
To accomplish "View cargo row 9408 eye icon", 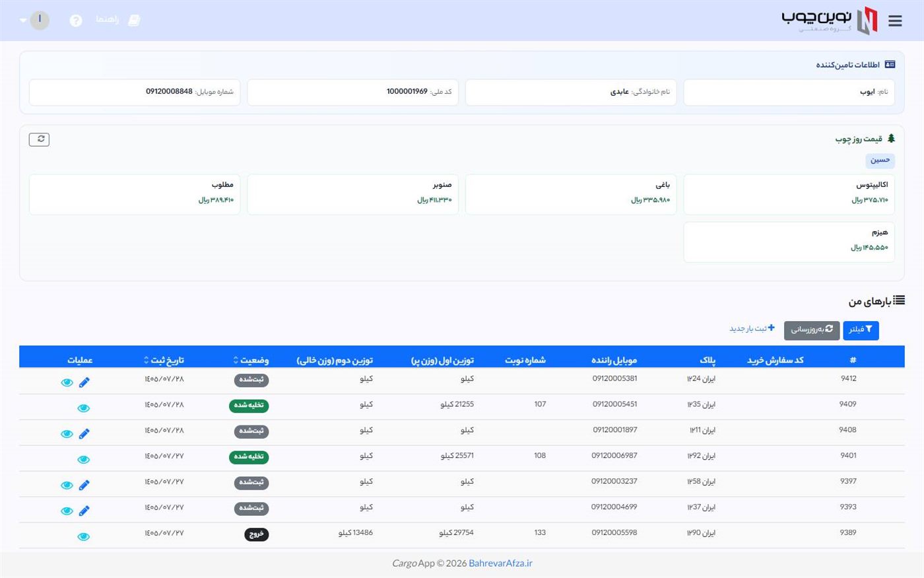I will coord(67,434).
